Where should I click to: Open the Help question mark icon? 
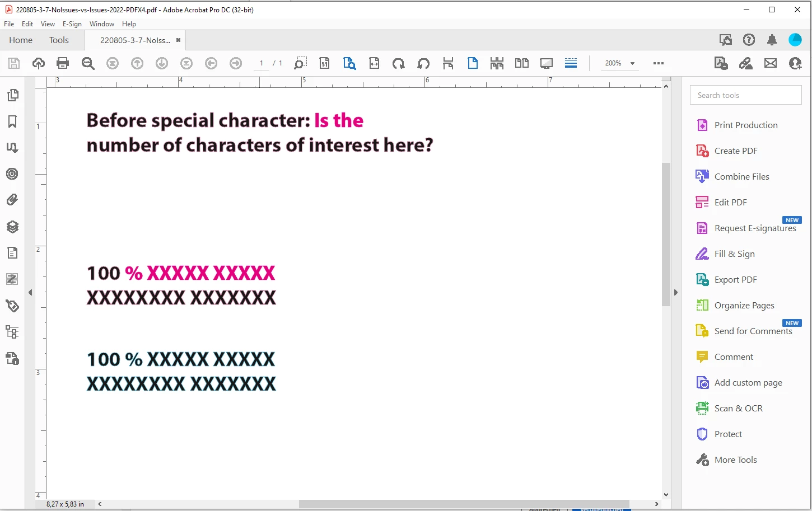click(749, 40)
